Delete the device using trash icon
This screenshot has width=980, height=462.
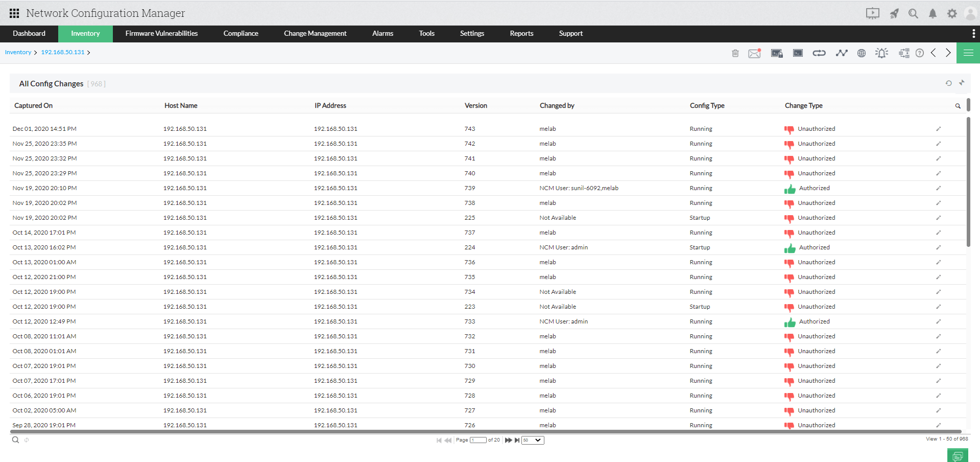click(x=735, y=53)
